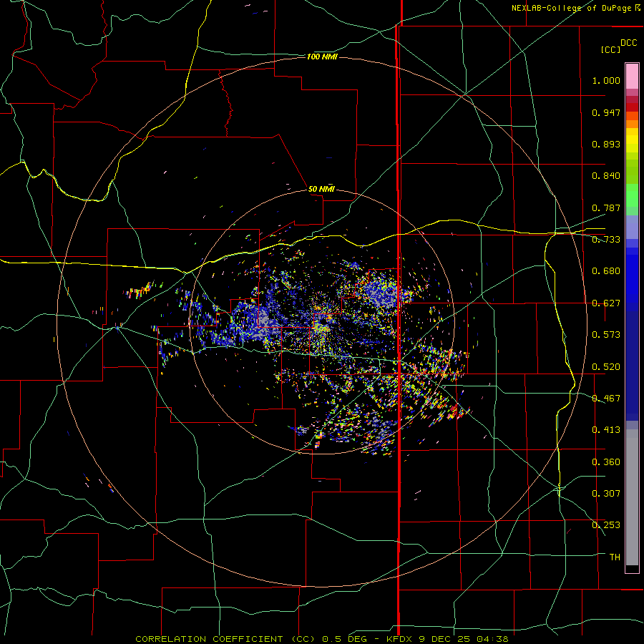Viewport: 644px width, 644px height.
Task: Click the 50 NMI range ring label
Action: (x=321, y=189)
